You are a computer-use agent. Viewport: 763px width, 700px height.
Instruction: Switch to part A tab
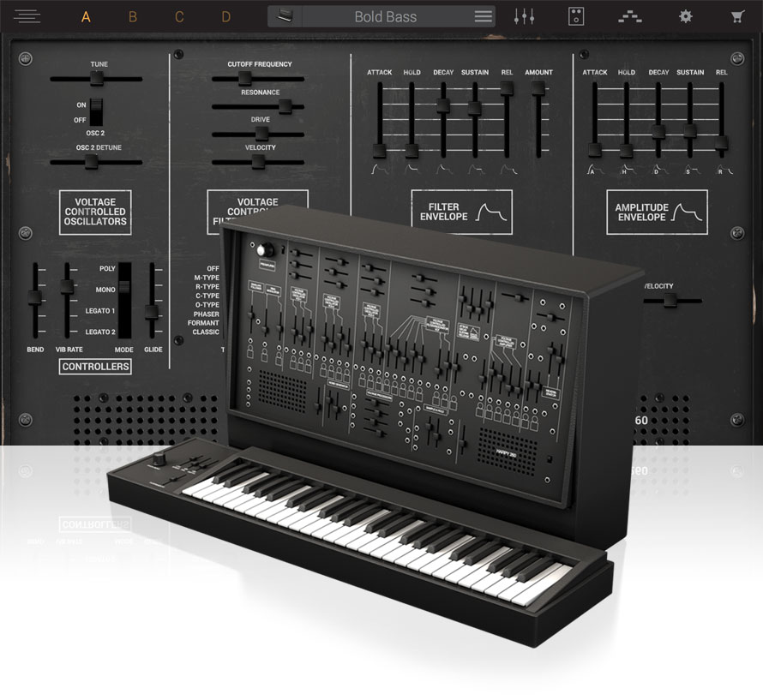point(86,16)
